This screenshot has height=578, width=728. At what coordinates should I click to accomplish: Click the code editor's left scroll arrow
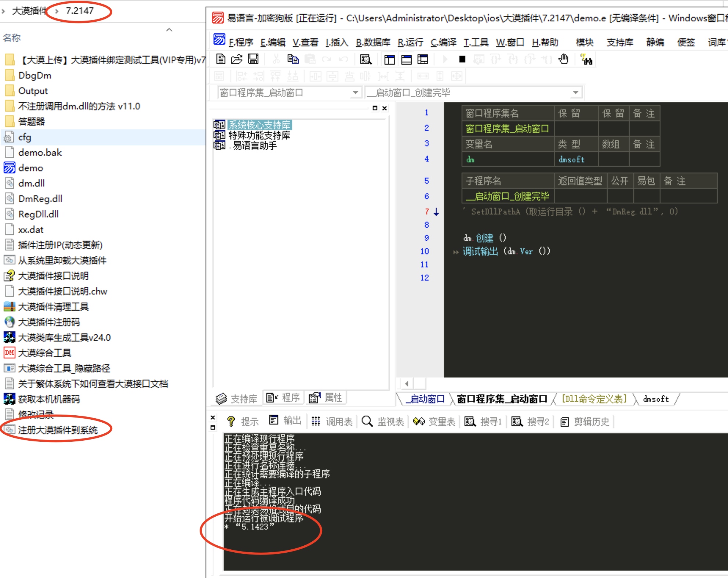407,384
